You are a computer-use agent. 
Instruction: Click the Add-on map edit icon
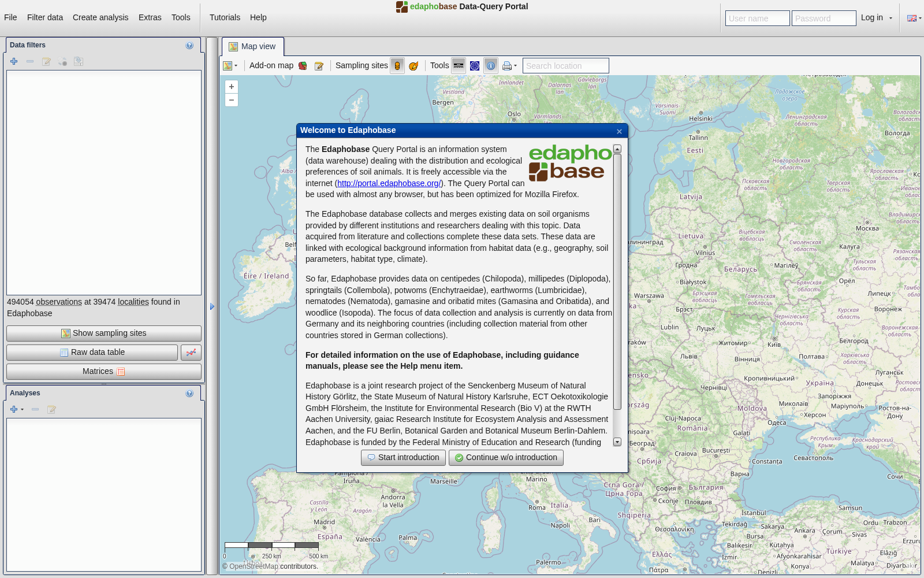pos(319,66)
